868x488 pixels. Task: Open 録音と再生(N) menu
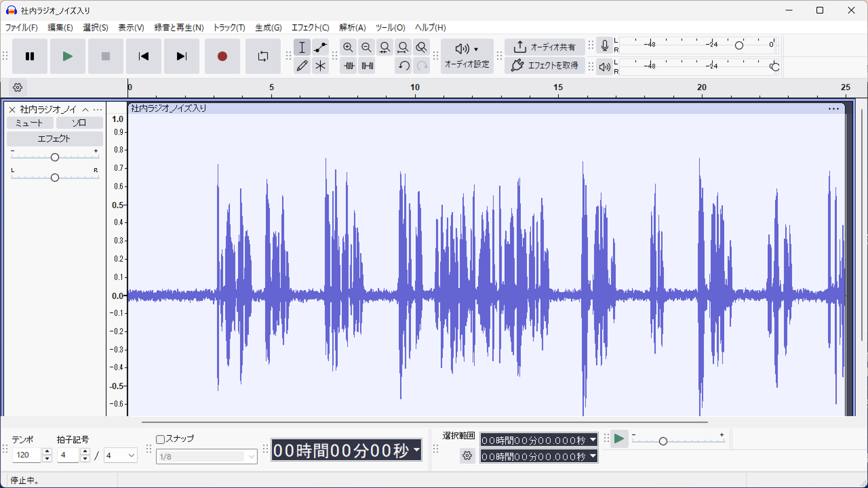[179, 28]
